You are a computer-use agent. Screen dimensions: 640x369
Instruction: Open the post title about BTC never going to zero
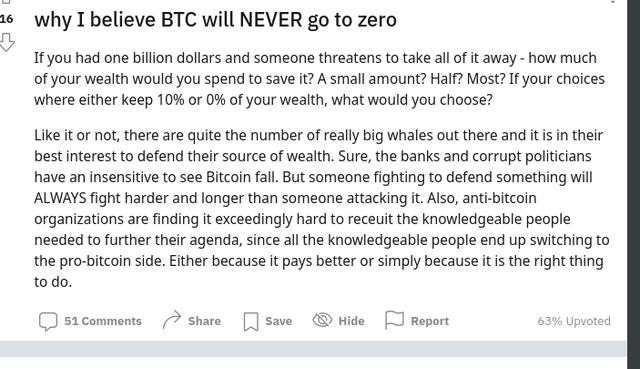pyautogui.click(x=216, y=20)
